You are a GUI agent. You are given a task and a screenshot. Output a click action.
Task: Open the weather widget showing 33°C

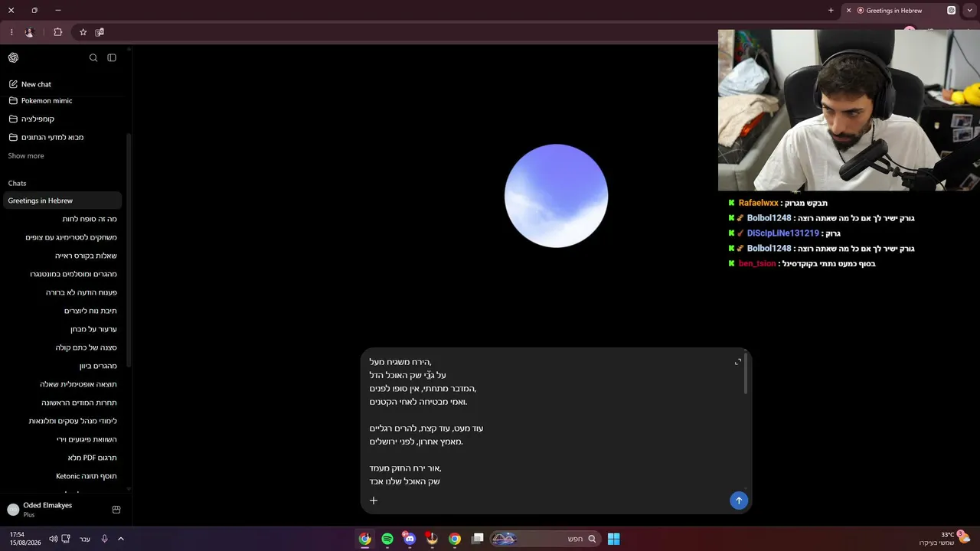point(943,539)
